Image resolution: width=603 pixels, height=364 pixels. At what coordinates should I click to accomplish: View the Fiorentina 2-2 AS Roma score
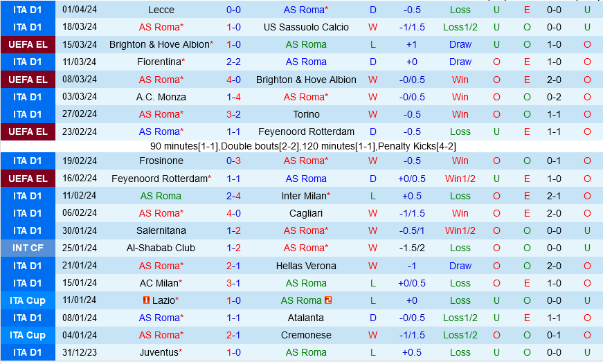click(233, 62)
